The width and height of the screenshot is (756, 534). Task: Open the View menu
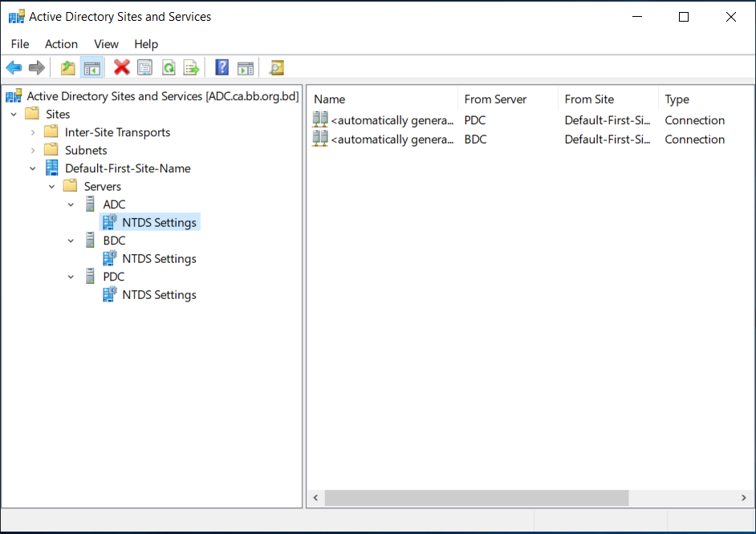[106, 44]
